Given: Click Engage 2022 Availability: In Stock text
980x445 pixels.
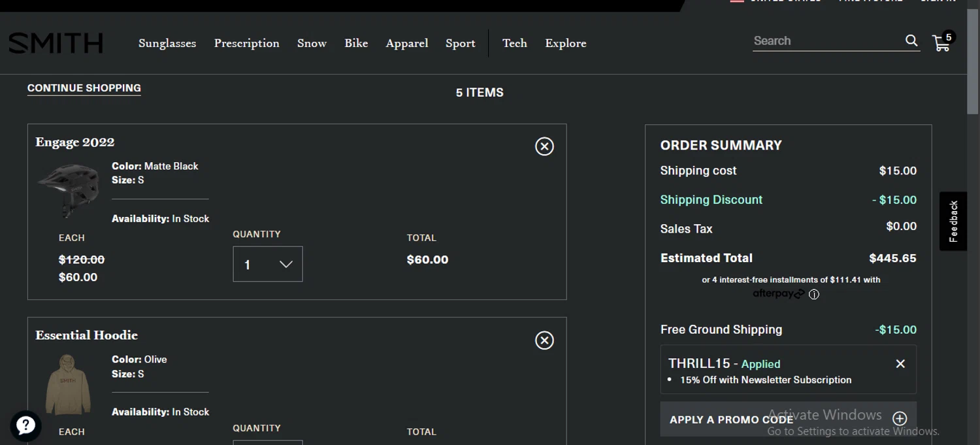Looking at the screenshot, I should [x=161, y=219].
